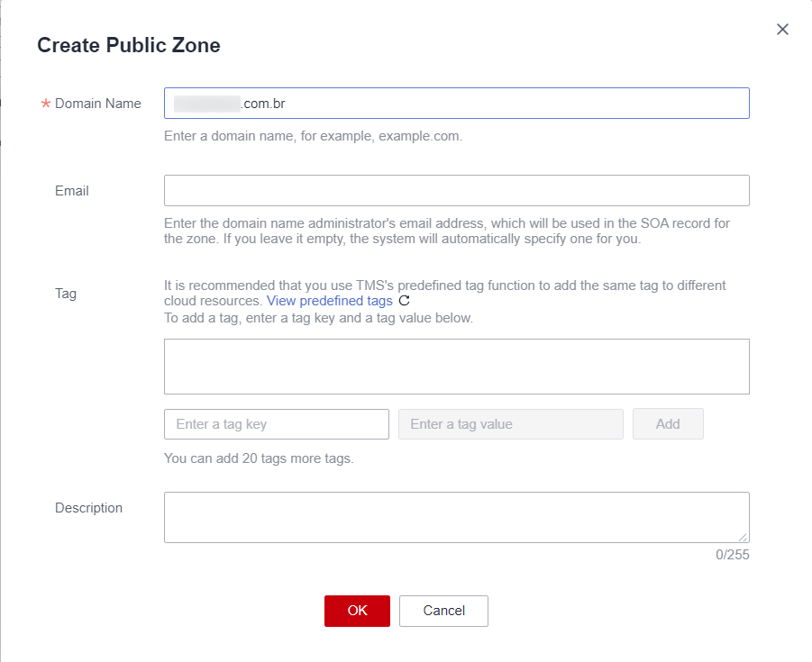Refresh the predefined tags list

(x=404, y=301)
